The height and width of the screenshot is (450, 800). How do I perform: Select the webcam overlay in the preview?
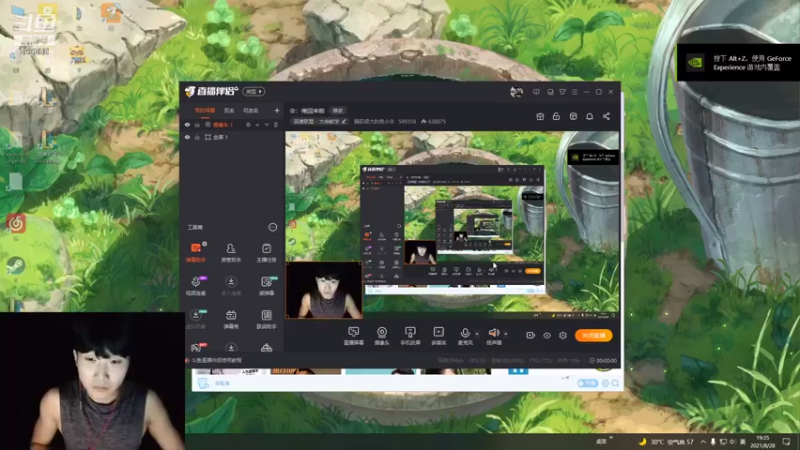point(323,290)
